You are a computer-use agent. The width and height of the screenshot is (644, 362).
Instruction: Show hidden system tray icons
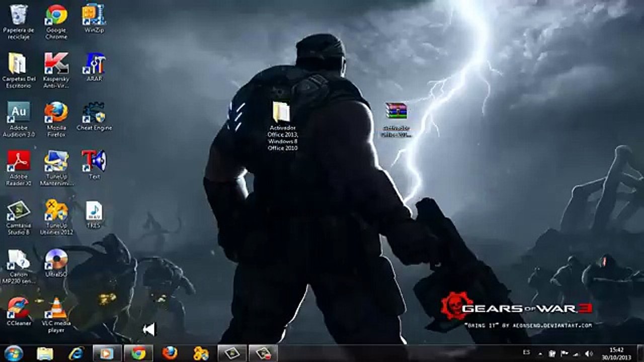coord(540,353)
